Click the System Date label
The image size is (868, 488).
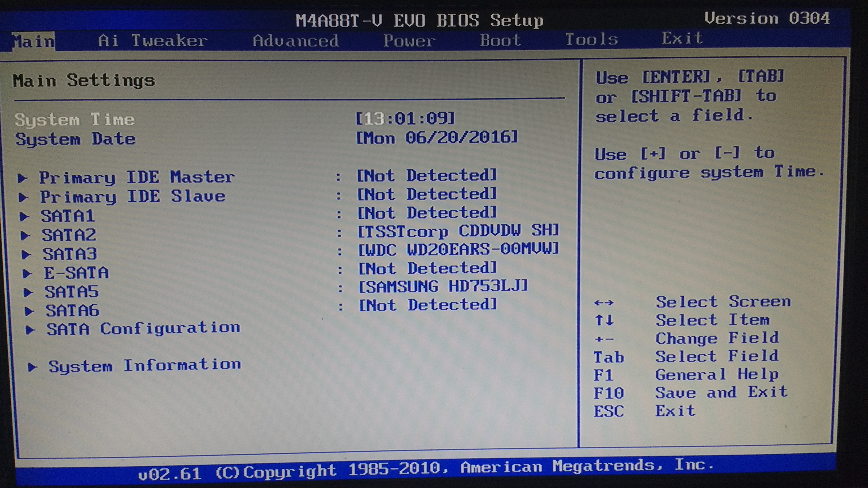[76, 139]
